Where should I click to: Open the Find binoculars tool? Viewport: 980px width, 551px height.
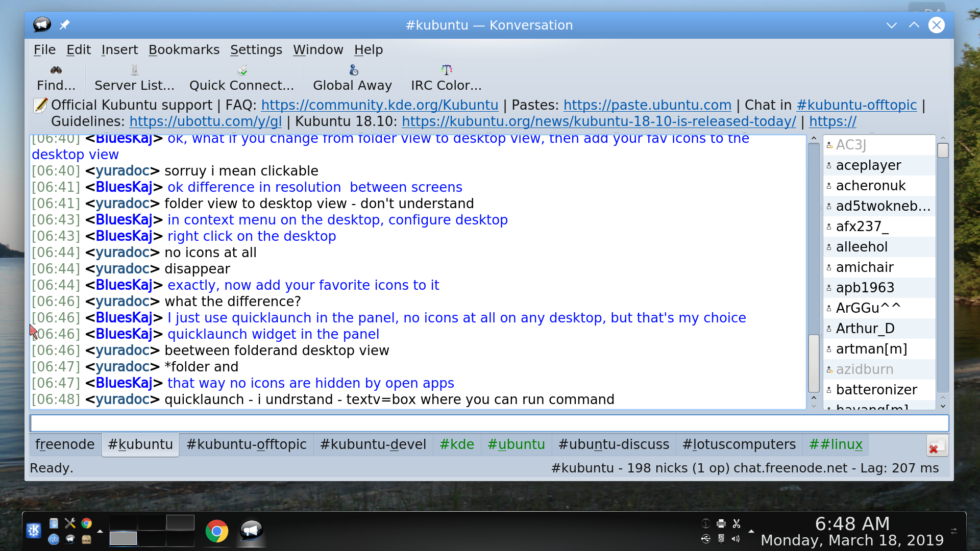point(56,78)
